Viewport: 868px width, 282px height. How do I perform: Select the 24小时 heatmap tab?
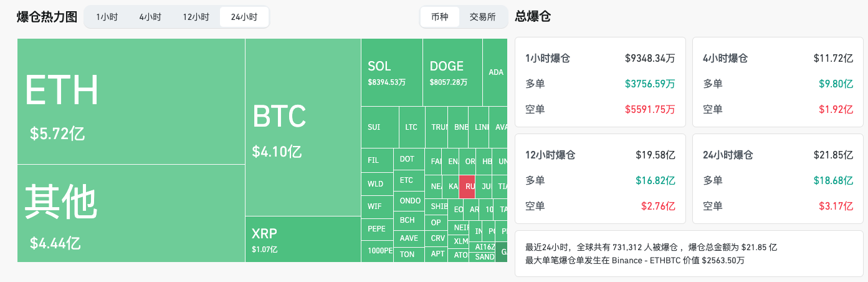coord(244,17)
